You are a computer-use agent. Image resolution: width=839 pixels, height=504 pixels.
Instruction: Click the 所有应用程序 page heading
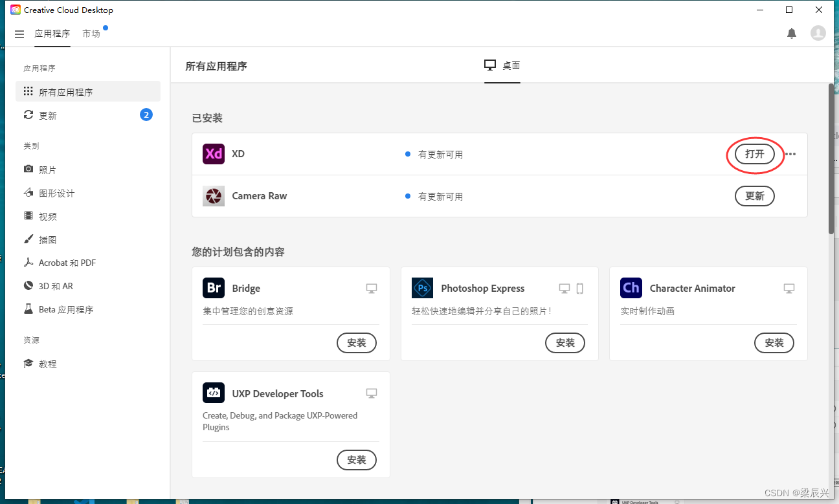tap(216, 66)
